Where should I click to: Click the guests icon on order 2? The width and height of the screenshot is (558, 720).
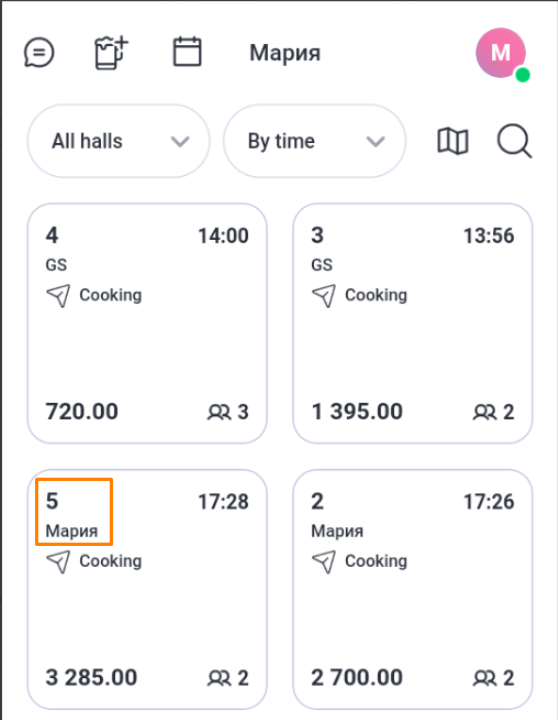484,678
